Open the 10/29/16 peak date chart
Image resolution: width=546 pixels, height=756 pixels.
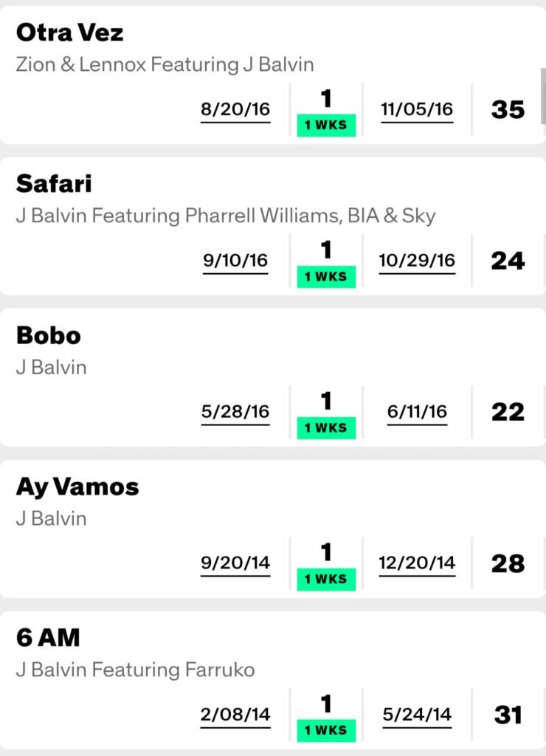[417, 261]
